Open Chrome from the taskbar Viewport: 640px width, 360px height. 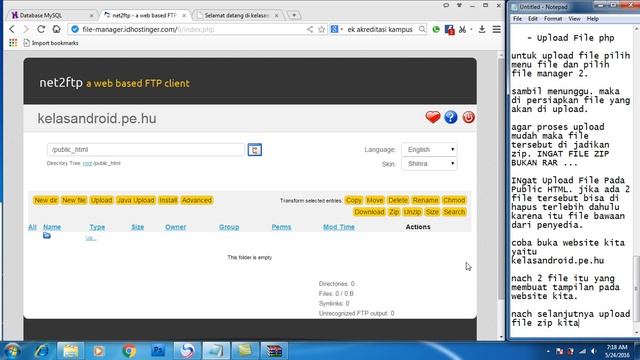[129, 351]
